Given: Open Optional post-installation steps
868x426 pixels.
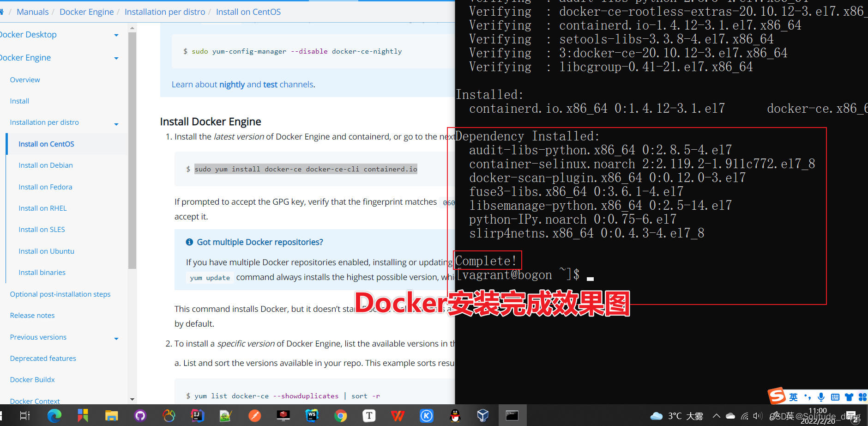Looking at the screenshot, I should click(60, 294).
